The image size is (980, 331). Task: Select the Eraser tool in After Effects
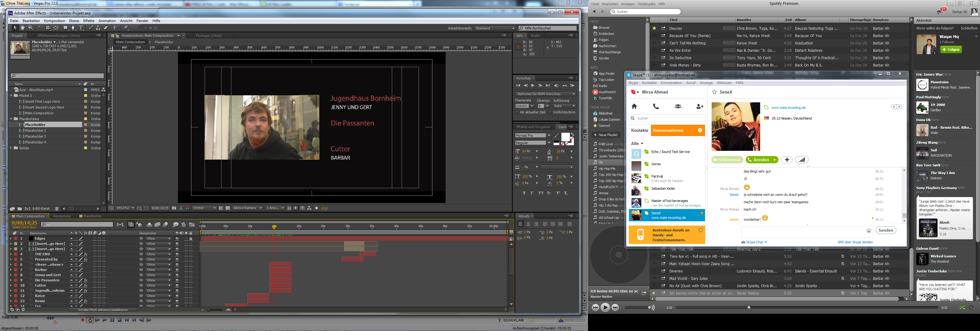[x=106, y=28]
